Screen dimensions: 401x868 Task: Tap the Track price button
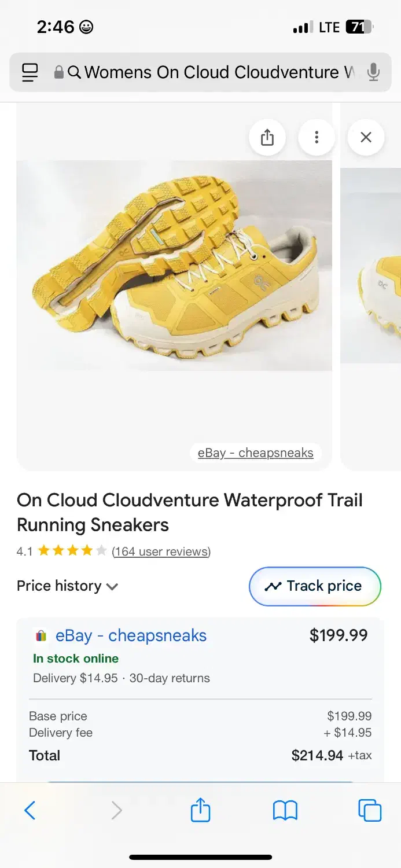[x=315, y=586]
